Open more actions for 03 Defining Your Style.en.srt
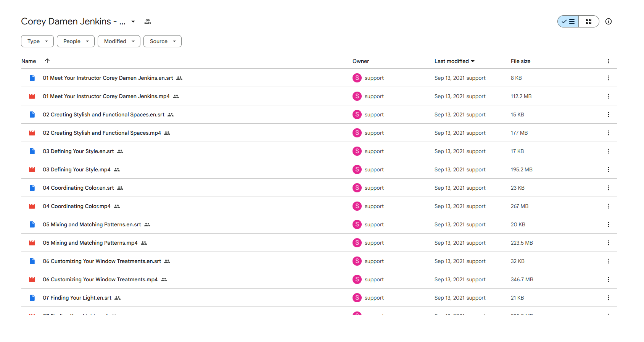This screenshot has height=342, width=644. click(609, 151)
